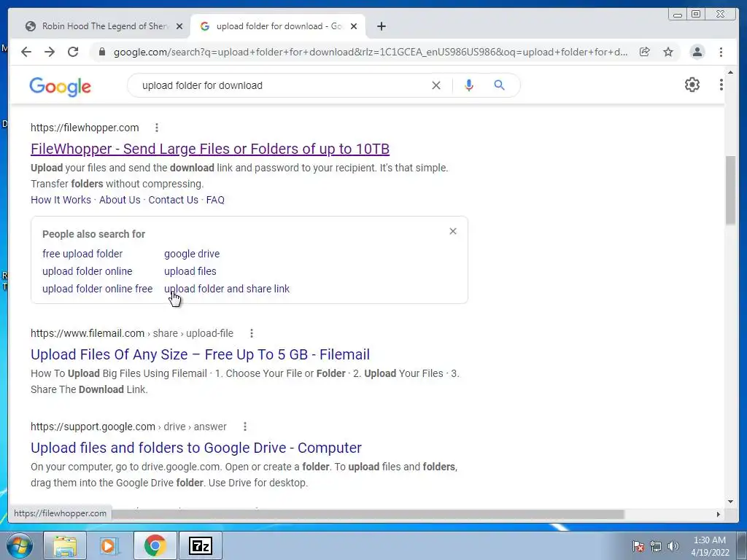
Task: Open the Contact Us sitelink
Action: (x=174, y=200)
